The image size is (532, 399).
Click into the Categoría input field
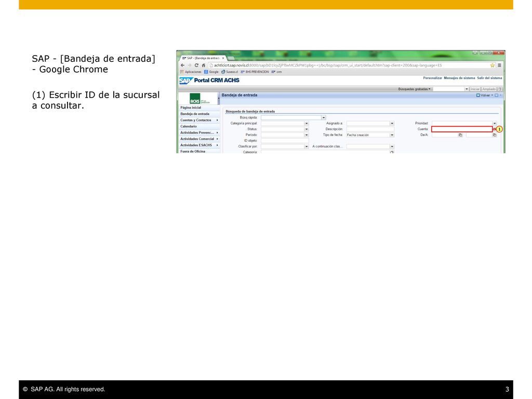point(325,152)
